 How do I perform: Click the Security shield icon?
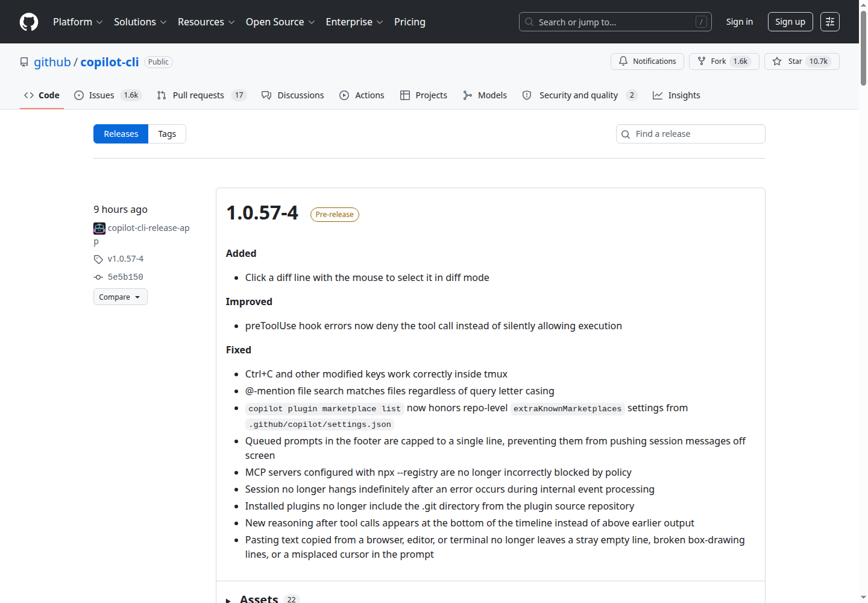click(527, 95)
